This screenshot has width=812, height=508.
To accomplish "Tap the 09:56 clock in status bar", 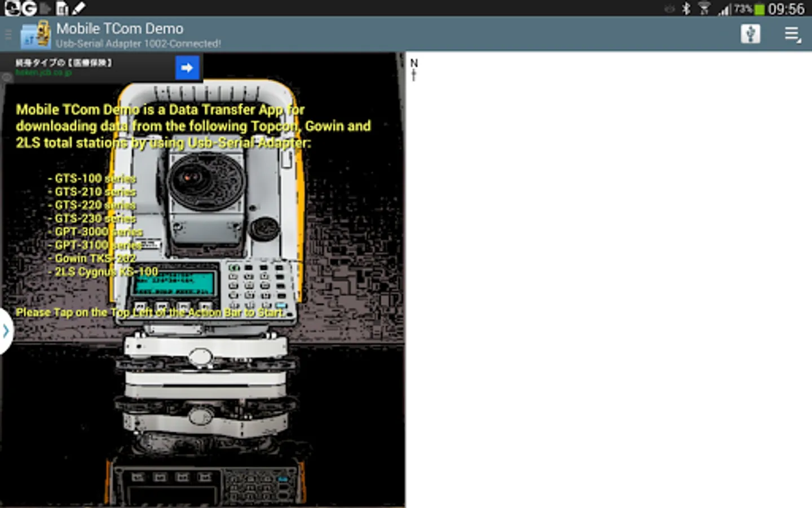I will coord(786,8).
